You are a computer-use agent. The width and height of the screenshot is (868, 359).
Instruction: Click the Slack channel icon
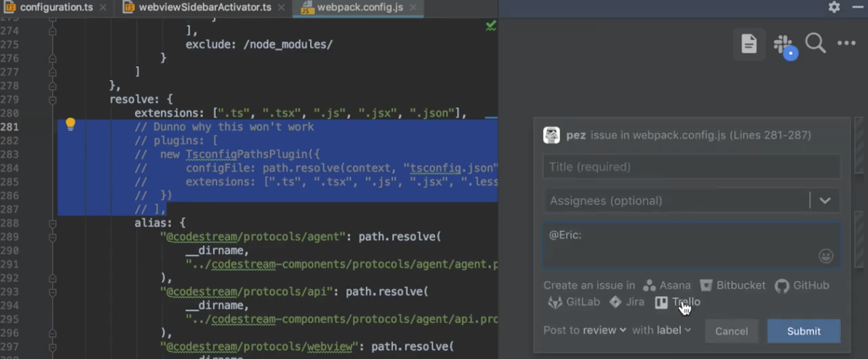[784, 44]
